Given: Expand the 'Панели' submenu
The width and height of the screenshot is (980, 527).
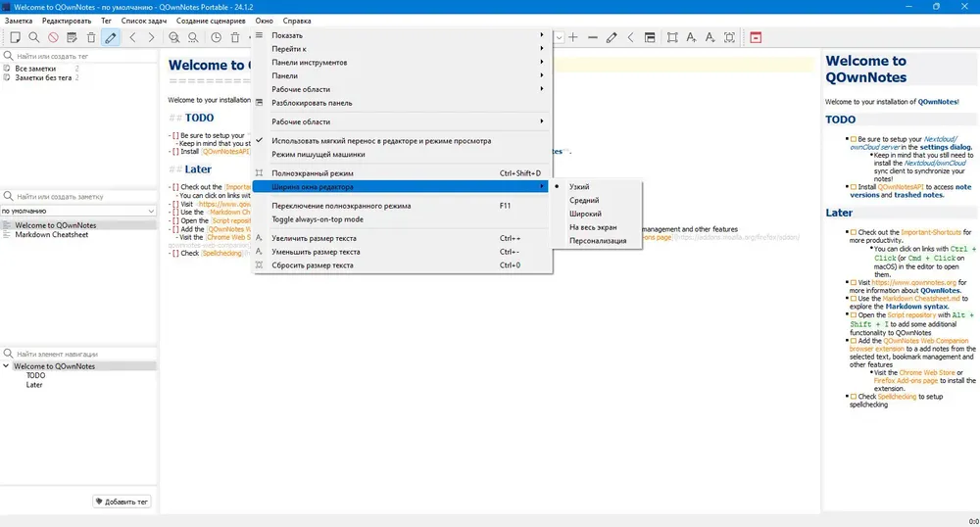Looking at the screenshot, I should pyautogui.click(x=400, y=75).
